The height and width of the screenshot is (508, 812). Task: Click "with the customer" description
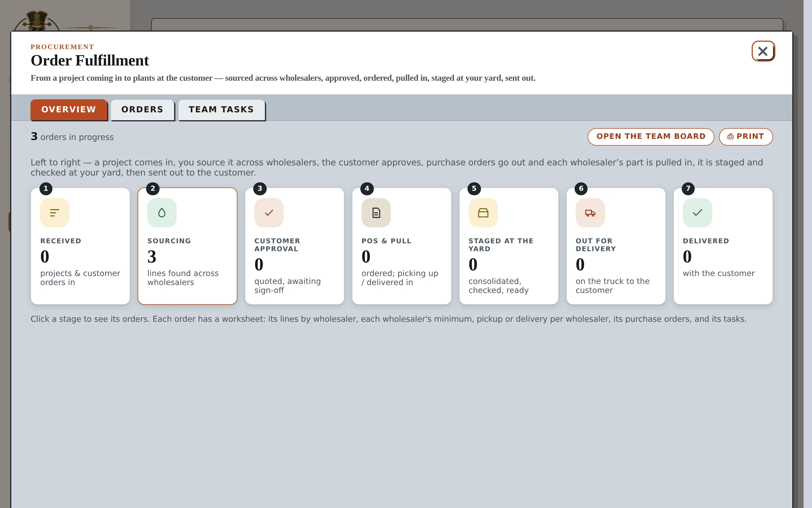(x=718, y=273)
